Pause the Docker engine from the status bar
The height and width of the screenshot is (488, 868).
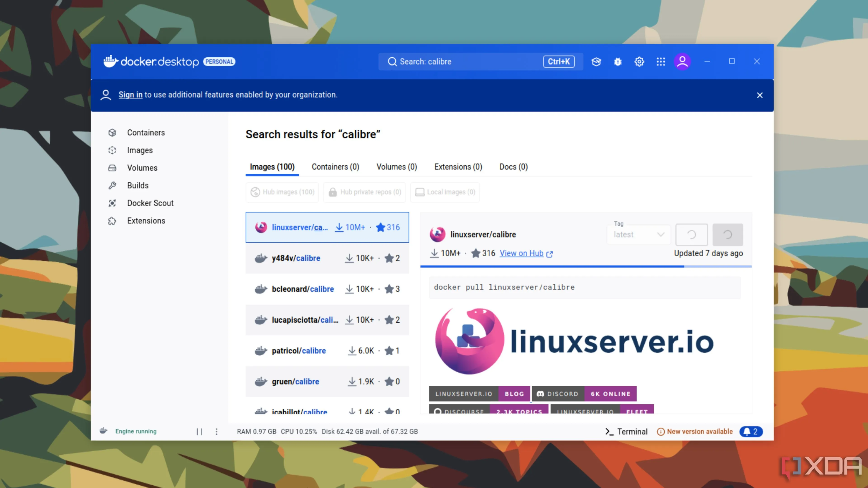tap(199, 432)
